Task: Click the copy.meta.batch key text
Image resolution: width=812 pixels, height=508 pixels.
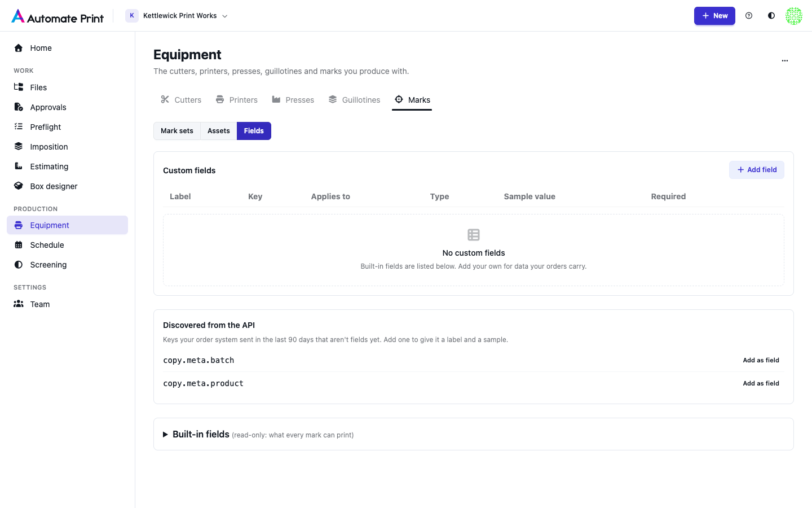Action: click(198, 360)
